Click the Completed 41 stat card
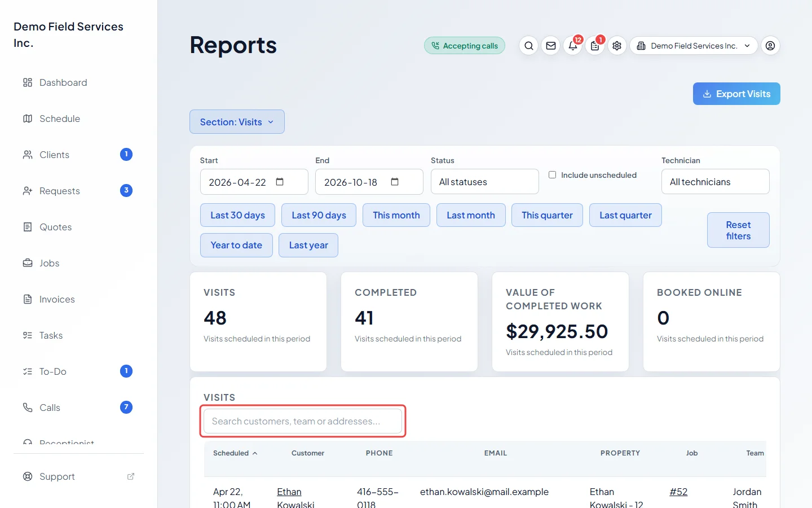 tap(409, 322)
